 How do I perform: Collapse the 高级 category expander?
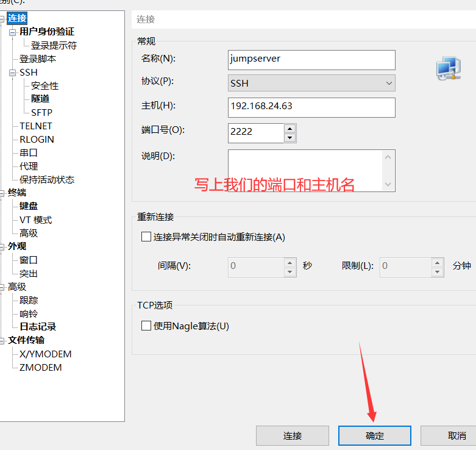[1, 287]
